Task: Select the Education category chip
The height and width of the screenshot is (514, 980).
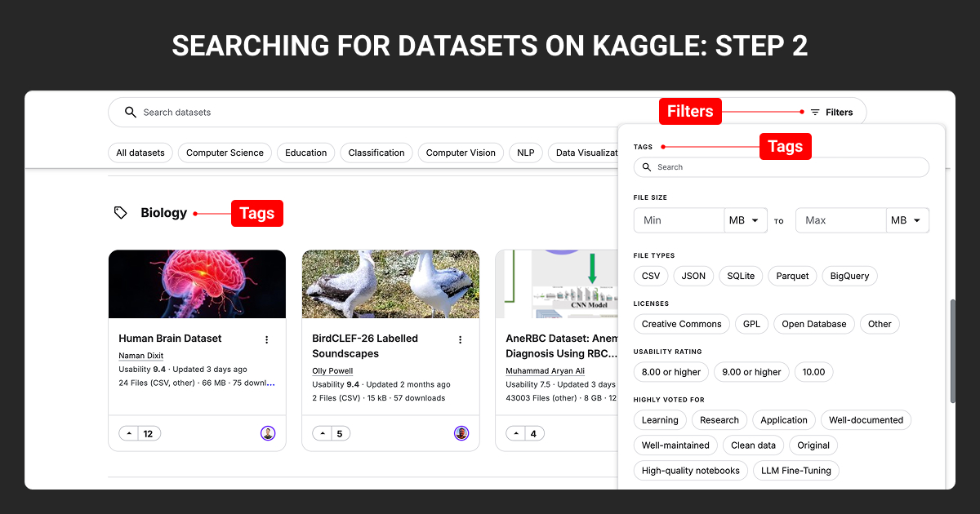Action: [306, 153]
